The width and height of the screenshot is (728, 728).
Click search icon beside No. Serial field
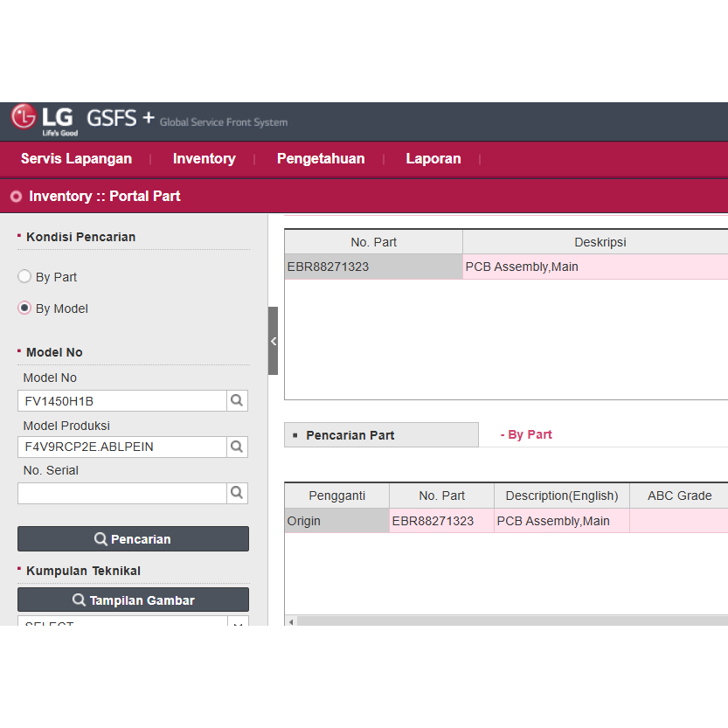pos(237,493)
